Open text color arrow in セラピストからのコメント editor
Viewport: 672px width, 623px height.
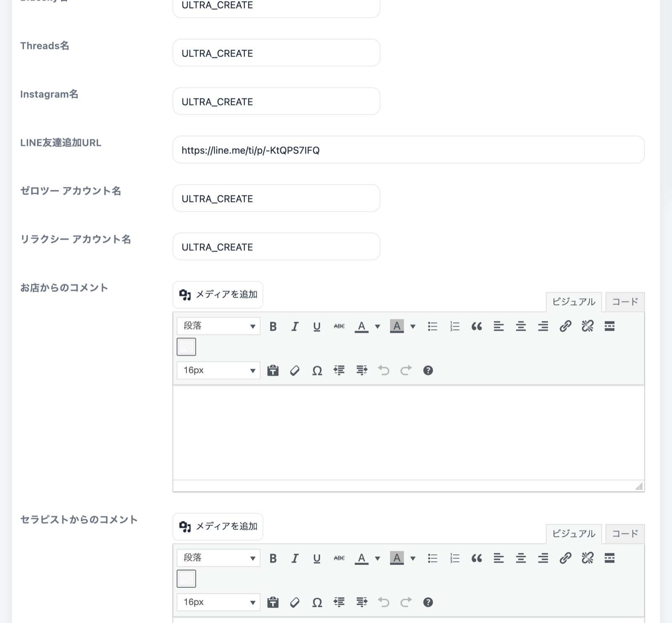pos(378,558)
